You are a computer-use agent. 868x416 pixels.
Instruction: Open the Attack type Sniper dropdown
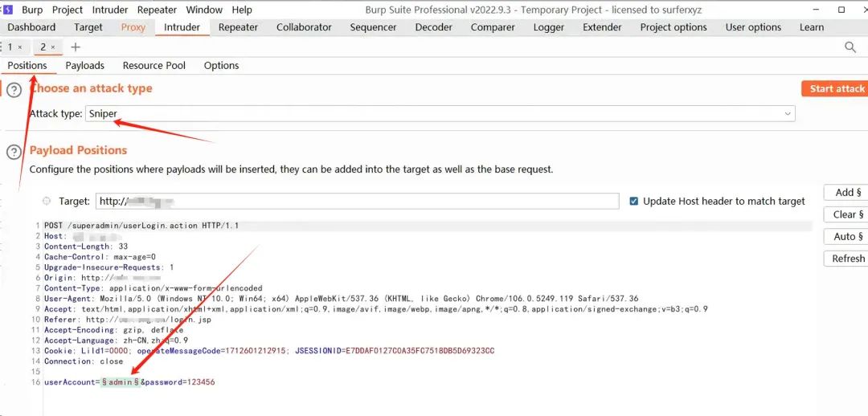[x=440, y=113]
